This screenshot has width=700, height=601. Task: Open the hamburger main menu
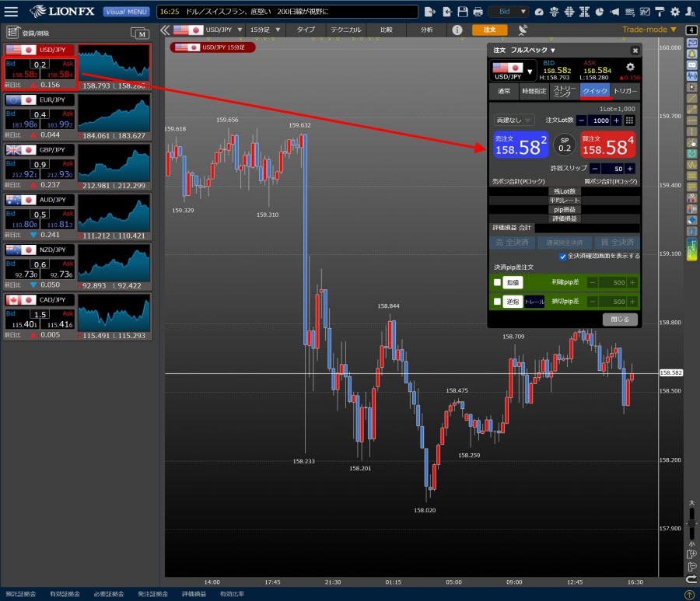point(11,12)
